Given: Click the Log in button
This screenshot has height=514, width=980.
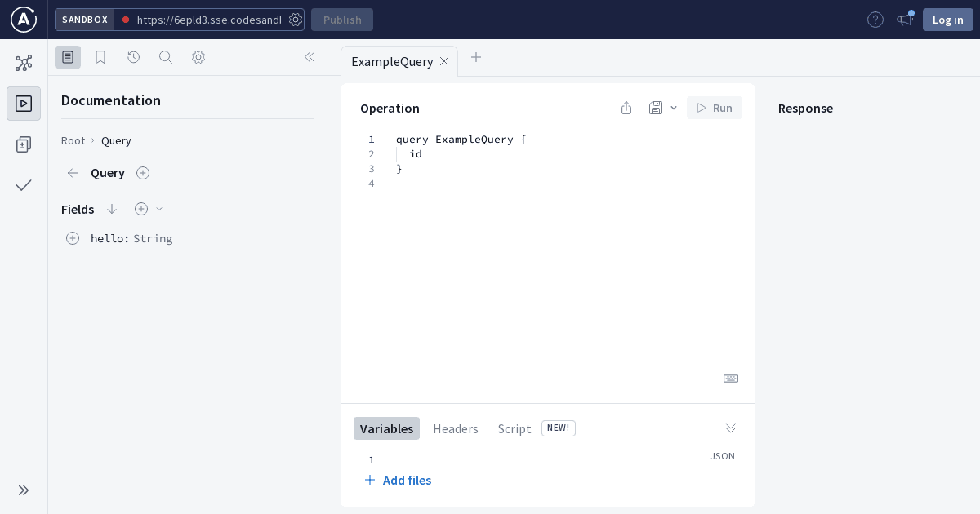Looking at the screenshot, I should pyautogui.click(x=947, y=20).
